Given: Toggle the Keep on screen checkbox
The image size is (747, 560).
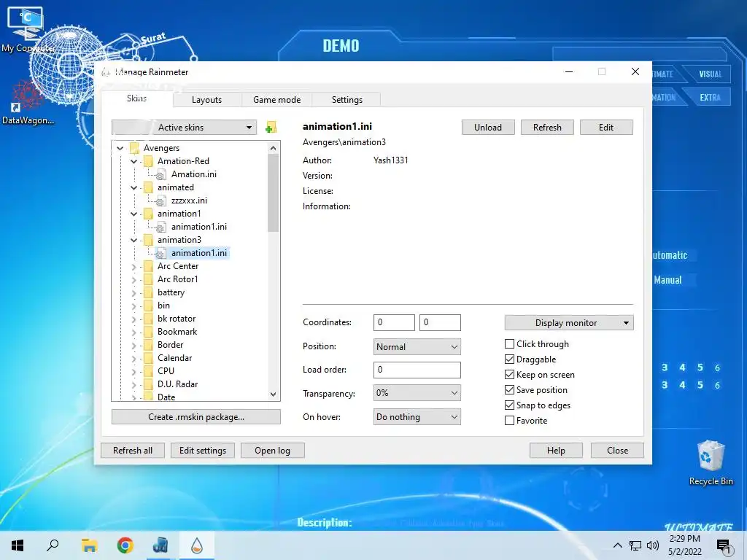Looking at the screenshot, I should 509,374.
